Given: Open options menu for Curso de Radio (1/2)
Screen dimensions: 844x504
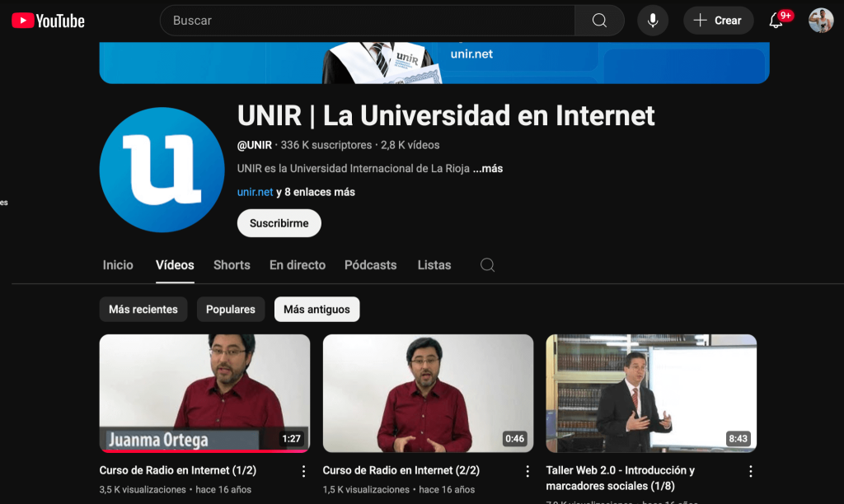Looking at the screenshot, I should (x=303, y=472).
